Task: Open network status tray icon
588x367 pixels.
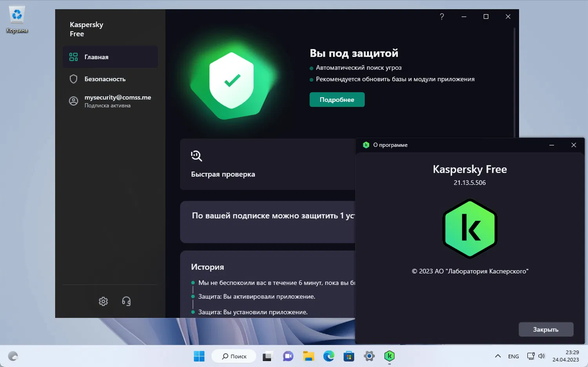Action: pos(531,356)
